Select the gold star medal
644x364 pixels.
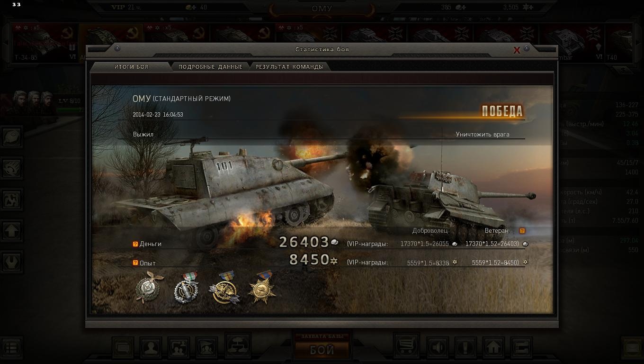(262, 287)
